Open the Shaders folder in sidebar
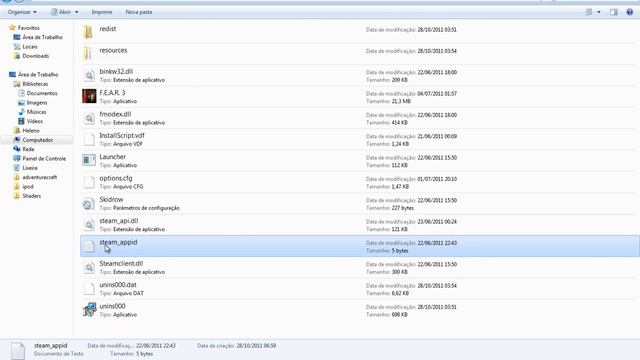 pyautogui.click(x=27, y=196)
